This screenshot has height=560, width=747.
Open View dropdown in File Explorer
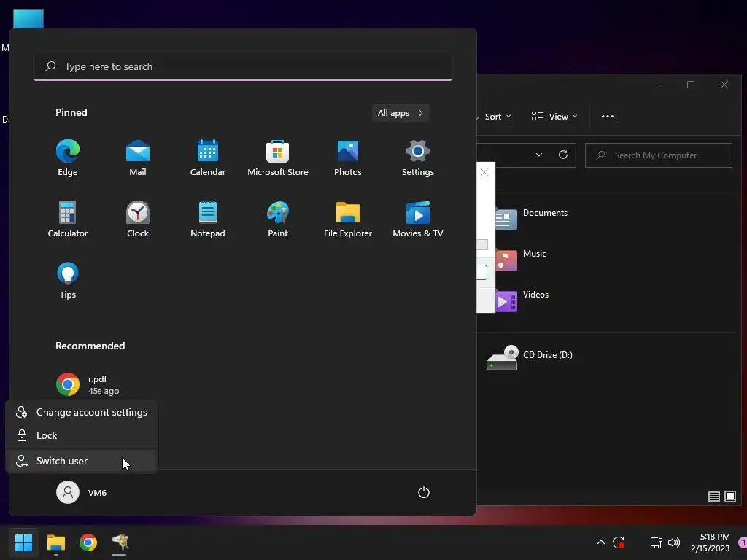coord(554,117)
